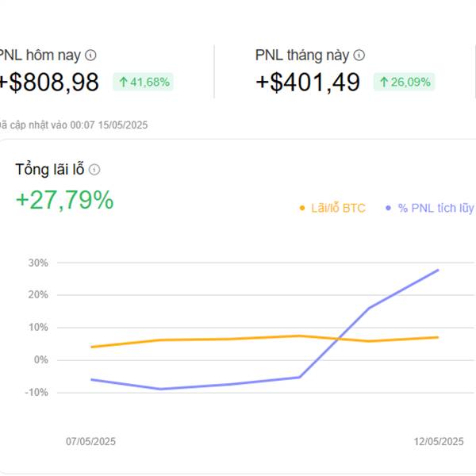Click the 12/05/2025 date on chart axis

pyautogui.click(x=439, y=441)
